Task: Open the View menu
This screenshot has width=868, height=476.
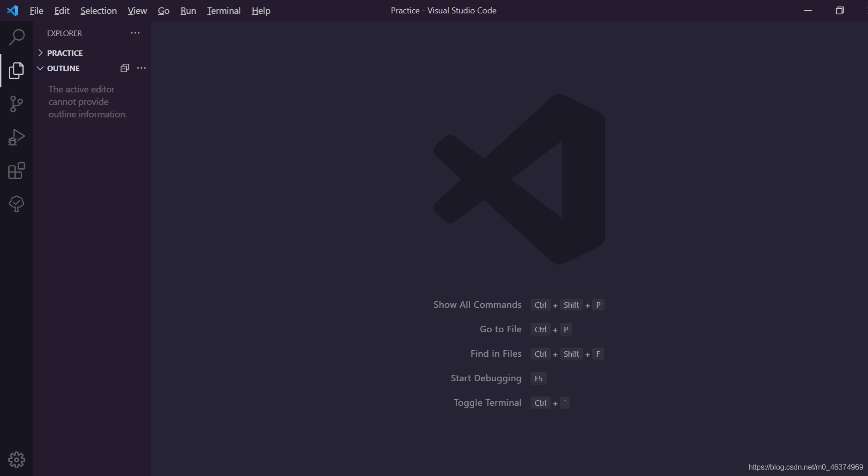Action: 137,11
